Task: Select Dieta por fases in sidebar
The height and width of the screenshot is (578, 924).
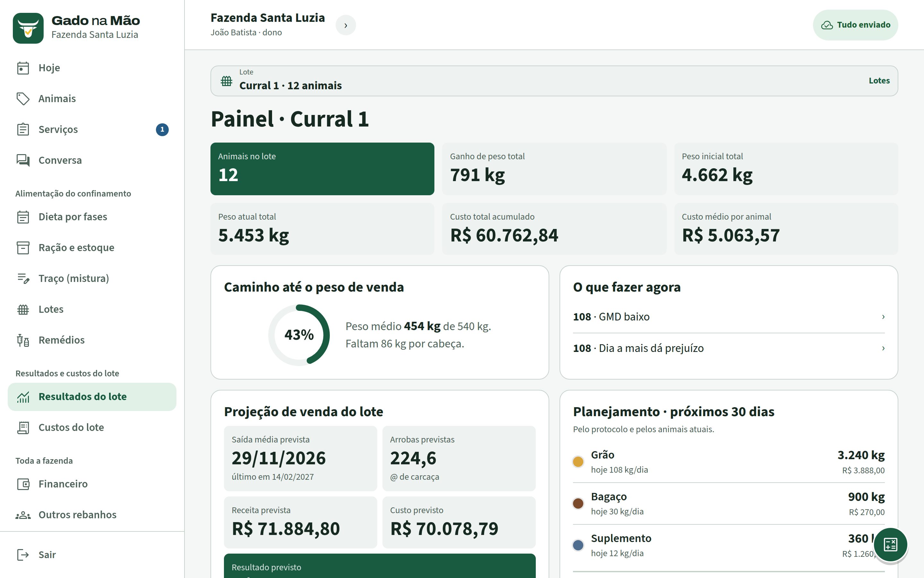Action: pos(92,217)
